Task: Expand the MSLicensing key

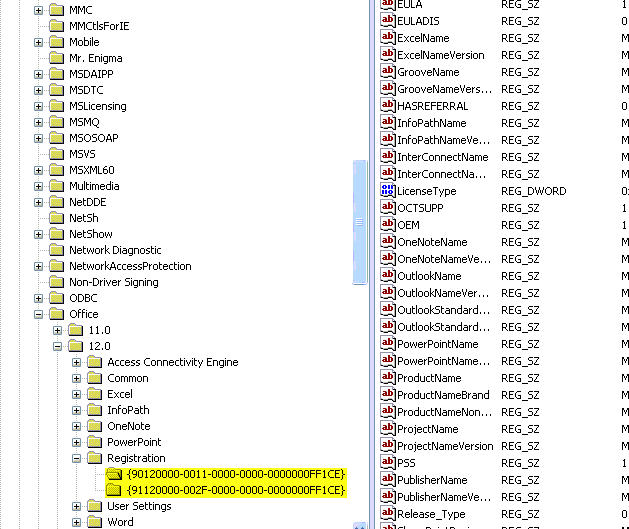Action: pos(39,107)
